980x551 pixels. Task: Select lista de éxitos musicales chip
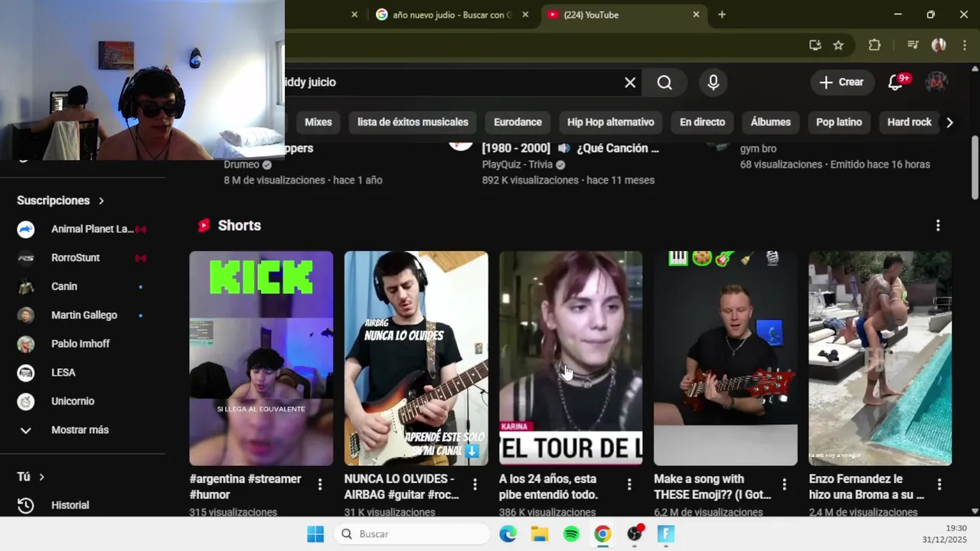pyautogui.click(x=413, y=122)
